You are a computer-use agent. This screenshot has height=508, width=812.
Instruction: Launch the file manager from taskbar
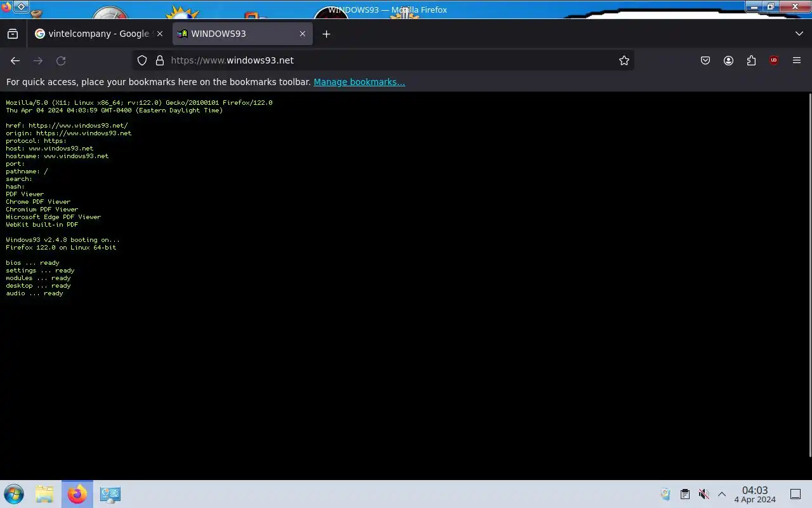(x=44, y=494)
